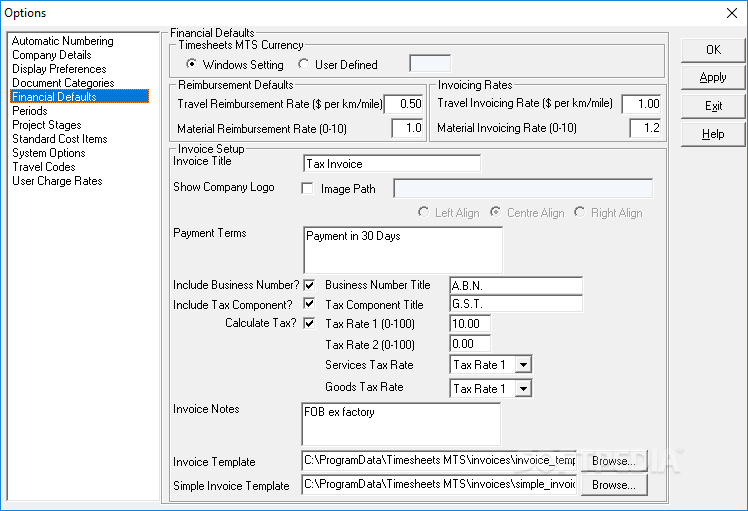The height and width of the screenshot is (511, 748).
Task: Edit the Material Reimbursement Rate field
Action: tap(408, 128)
